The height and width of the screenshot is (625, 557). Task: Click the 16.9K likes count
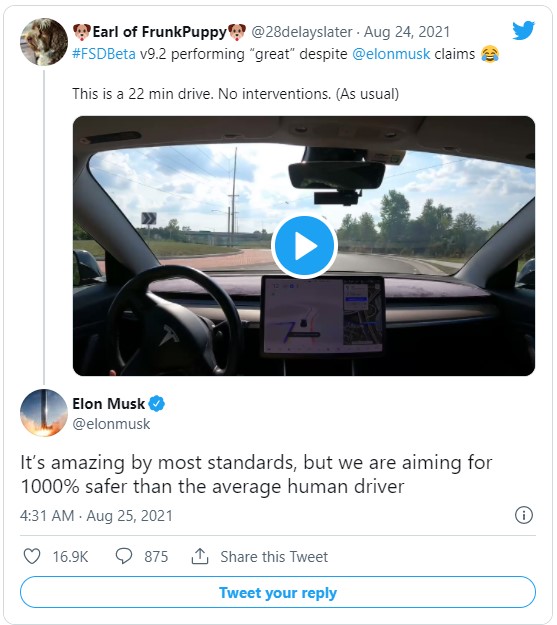point(70,556)
